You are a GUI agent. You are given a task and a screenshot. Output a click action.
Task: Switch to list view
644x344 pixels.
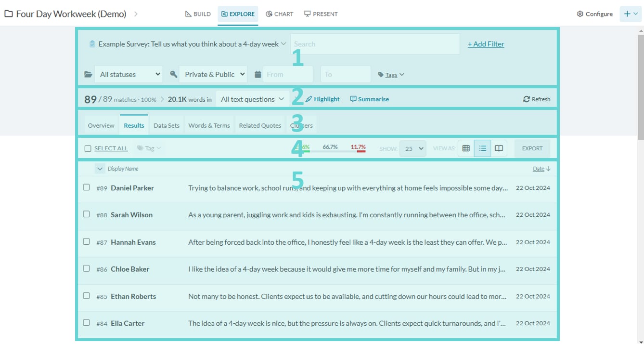click(482, 148)
